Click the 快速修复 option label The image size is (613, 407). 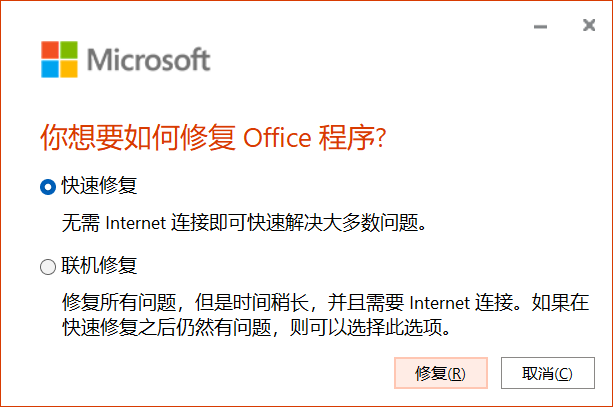click(99, 186)
